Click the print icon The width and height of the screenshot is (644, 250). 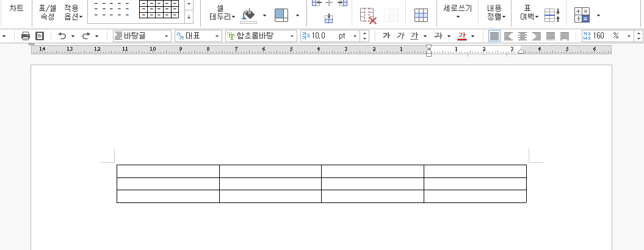26,36
